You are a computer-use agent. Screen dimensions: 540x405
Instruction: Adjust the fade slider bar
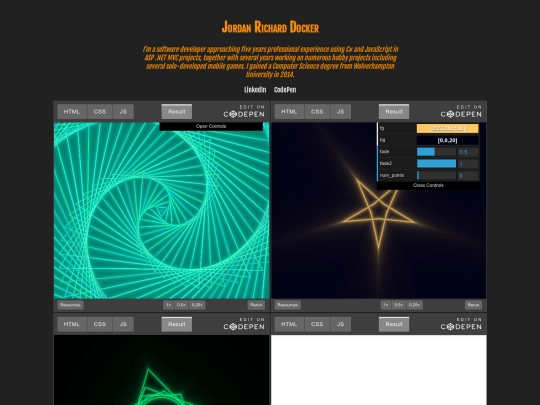[436, 152]
